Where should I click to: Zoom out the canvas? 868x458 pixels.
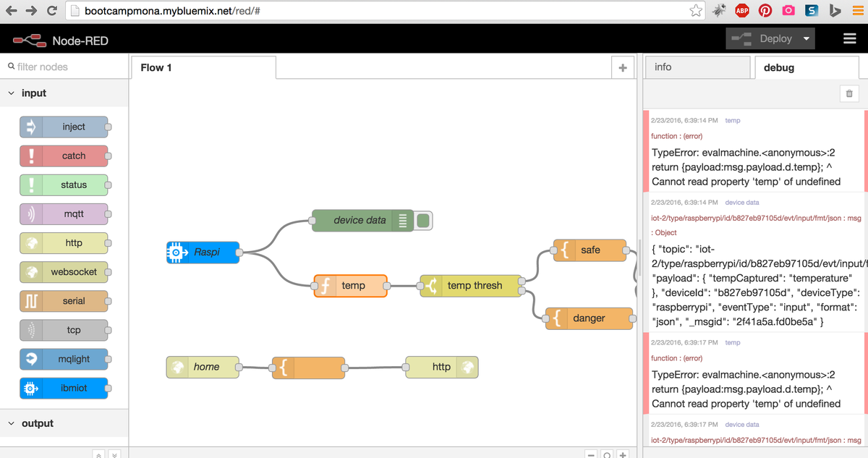(591, 454)
